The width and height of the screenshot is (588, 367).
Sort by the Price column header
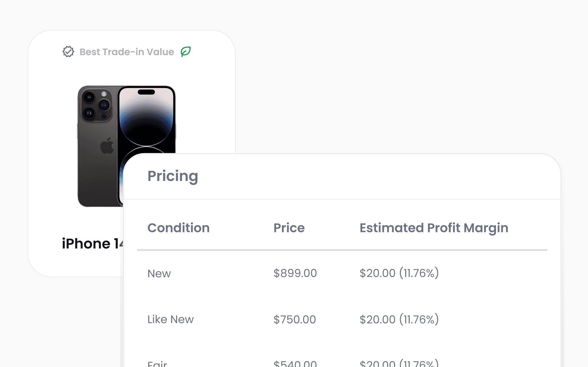click(289, 228)
